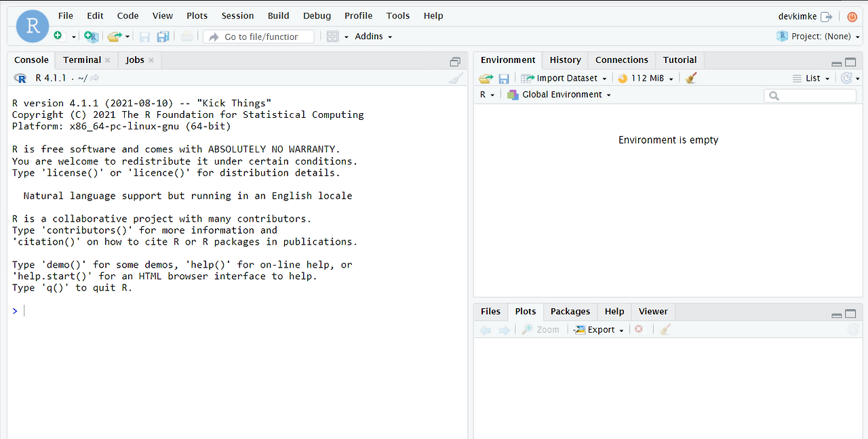Viewport: 868px width, 439px height.
Task: Open an existing file from toolbar
Action: click(114, 37)
